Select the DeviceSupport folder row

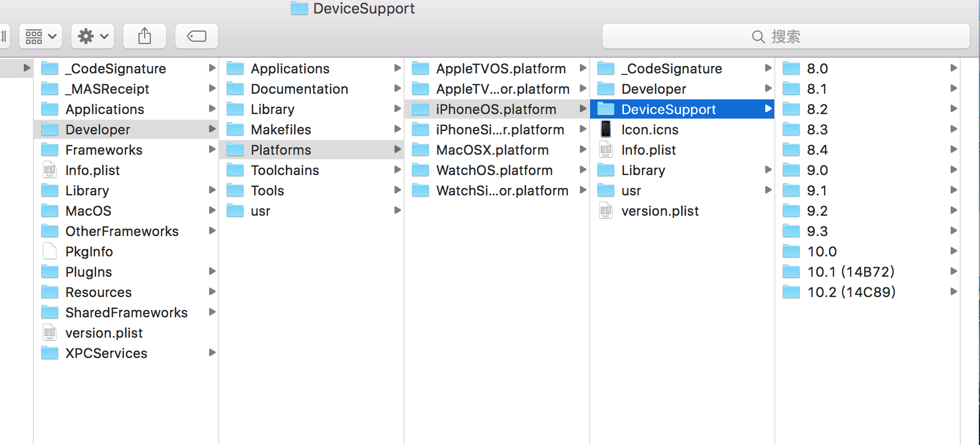tap(682, 109)
